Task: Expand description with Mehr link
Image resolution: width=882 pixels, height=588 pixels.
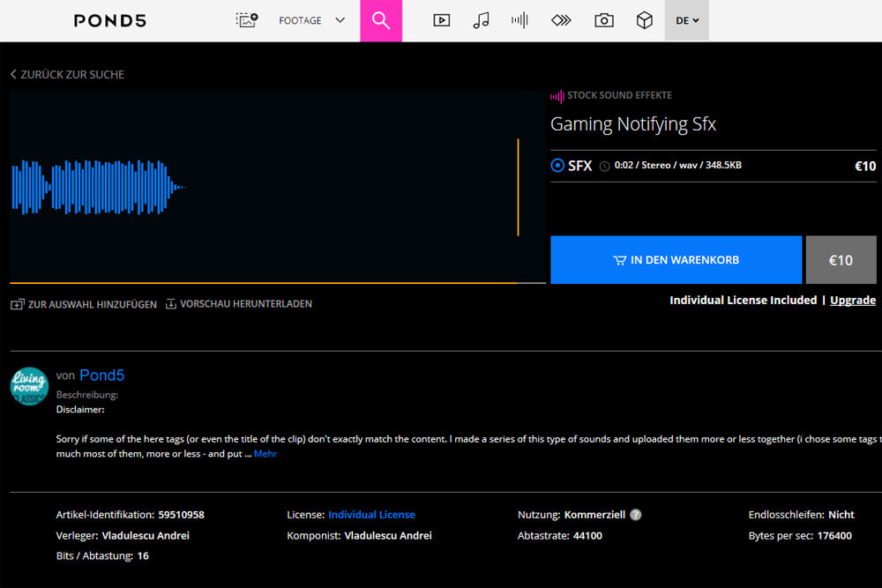Action: [265, 454]
